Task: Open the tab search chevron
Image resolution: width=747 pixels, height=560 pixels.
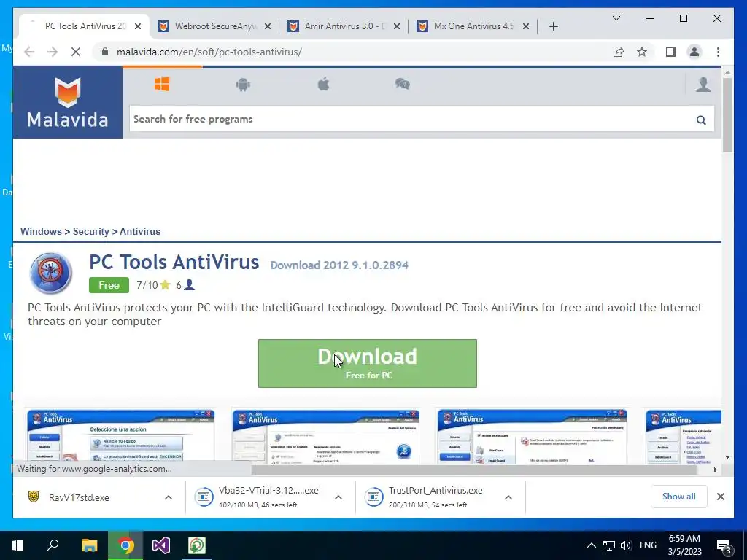Action: tap(616, 18)
